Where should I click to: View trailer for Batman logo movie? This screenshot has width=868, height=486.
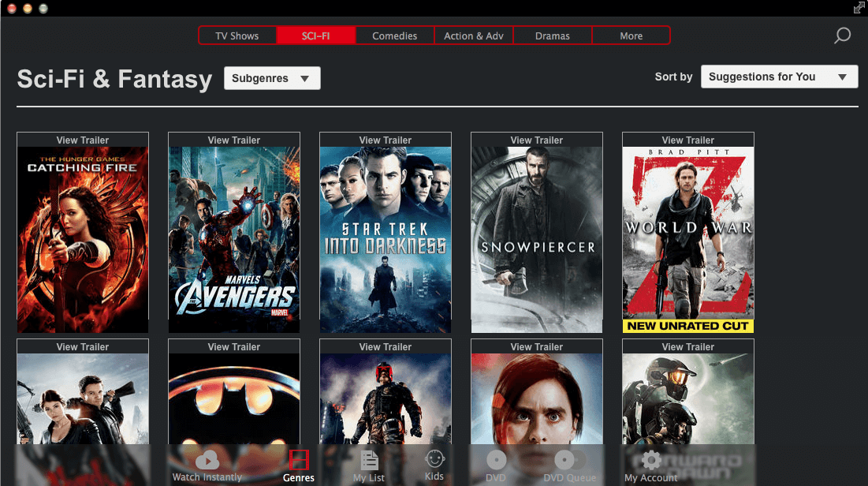pos(234,347)
